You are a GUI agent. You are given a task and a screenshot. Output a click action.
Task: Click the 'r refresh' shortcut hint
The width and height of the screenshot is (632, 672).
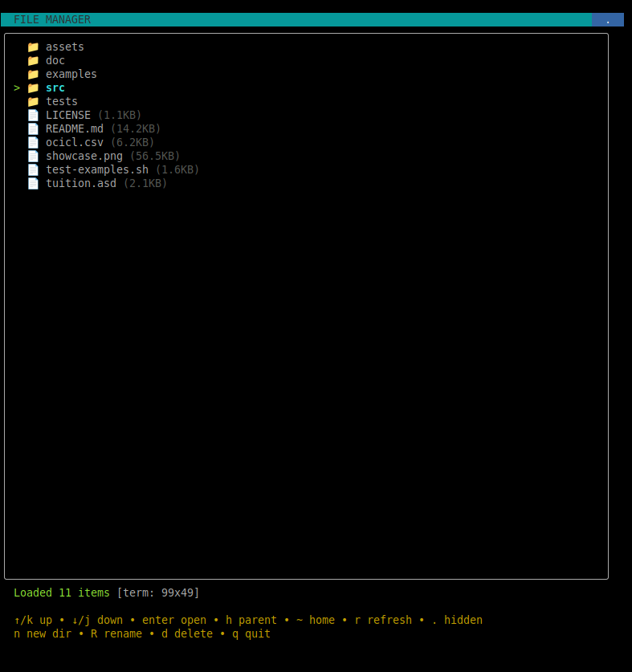(x=383, y=621)
